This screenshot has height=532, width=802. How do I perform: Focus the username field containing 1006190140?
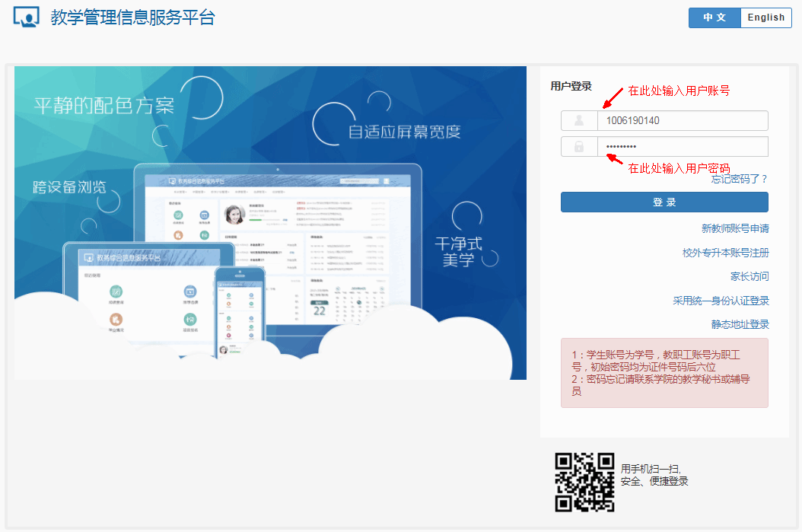click(682, 120)
